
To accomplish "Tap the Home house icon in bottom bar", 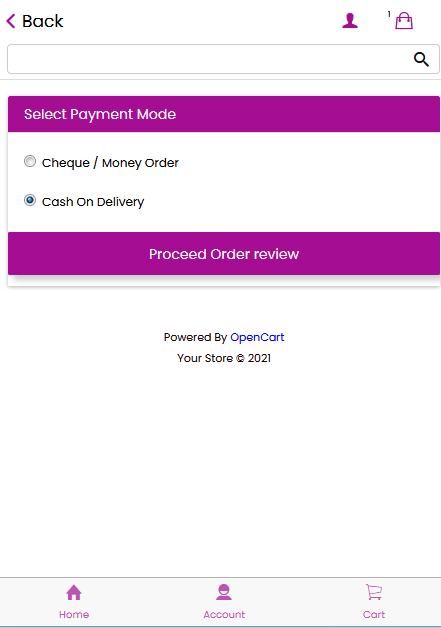I will pos(74,592).
